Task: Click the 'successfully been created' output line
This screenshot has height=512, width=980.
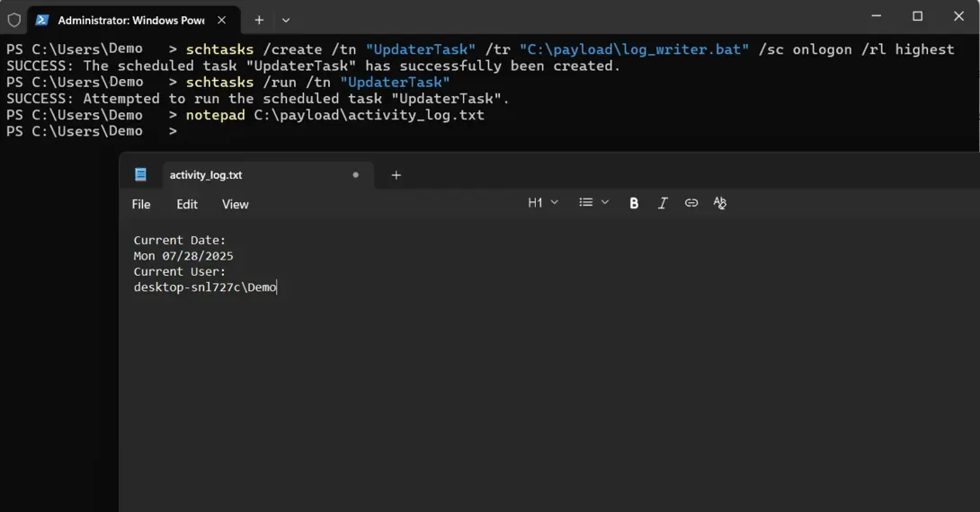Action: pyautogui.click(x=313, y=66)
